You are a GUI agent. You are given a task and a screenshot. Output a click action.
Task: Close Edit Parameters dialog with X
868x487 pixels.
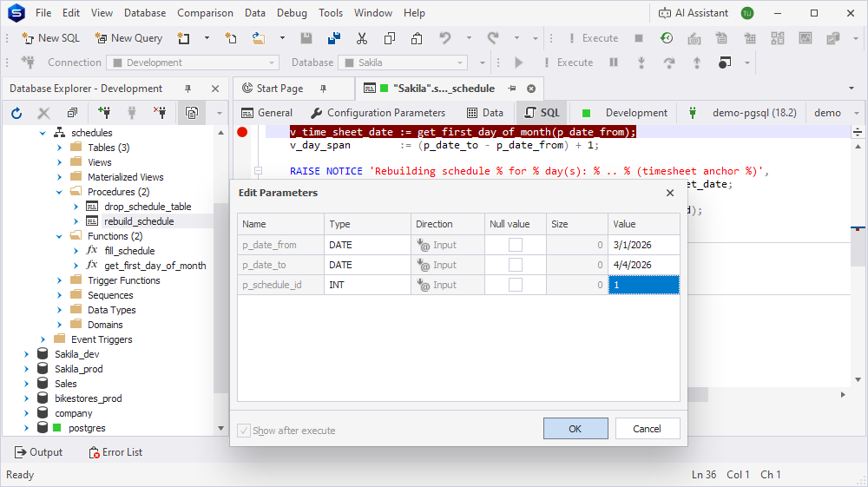tap(670, 193)
